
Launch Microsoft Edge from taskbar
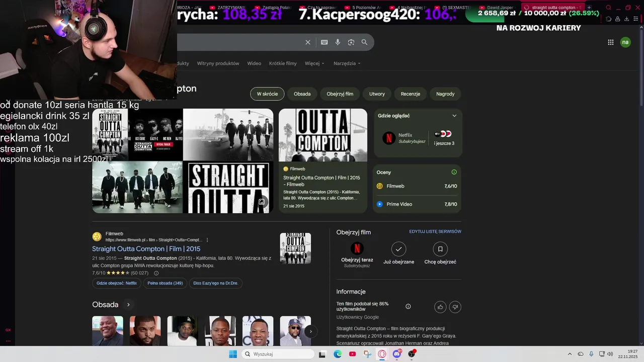338,354
